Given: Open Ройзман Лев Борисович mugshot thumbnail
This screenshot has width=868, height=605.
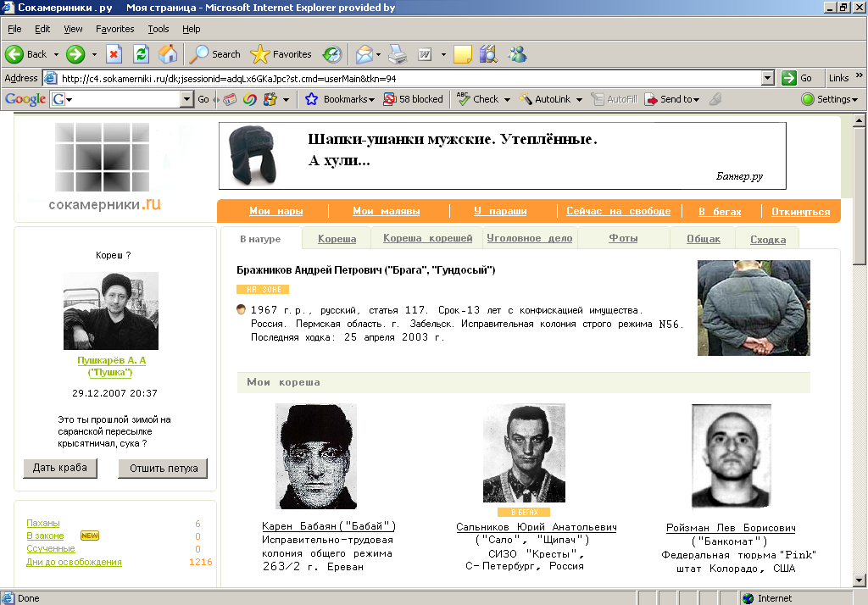Looking at the screenshot, I should click(x=732, y=456).
